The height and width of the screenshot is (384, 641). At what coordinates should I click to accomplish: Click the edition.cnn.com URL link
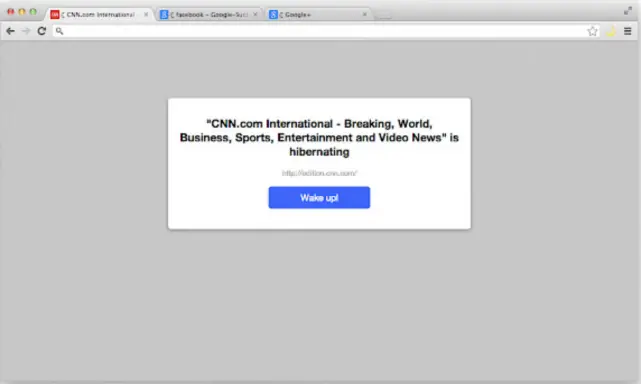(319, 173)
